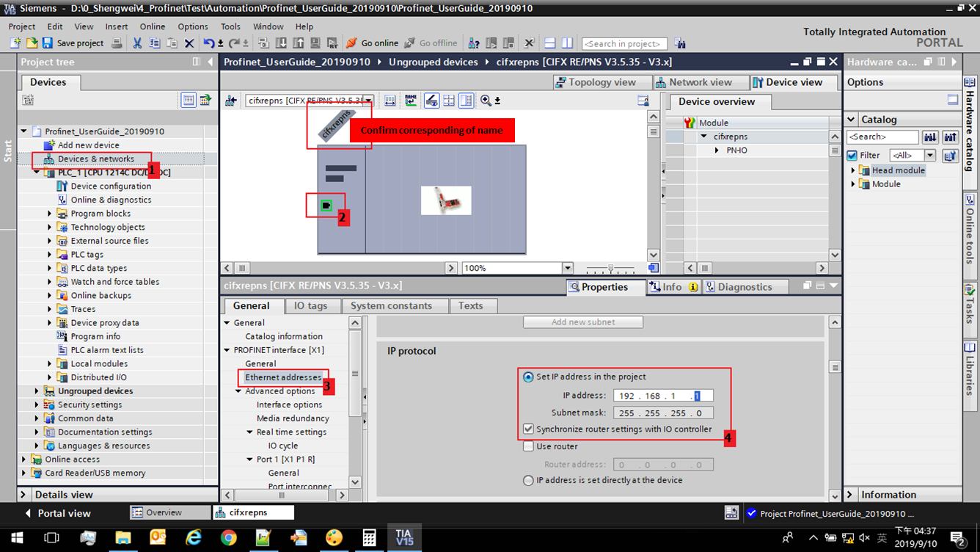Expand the Module catalog folder
The height and width of the screenshot is (552, 980).
853,184
